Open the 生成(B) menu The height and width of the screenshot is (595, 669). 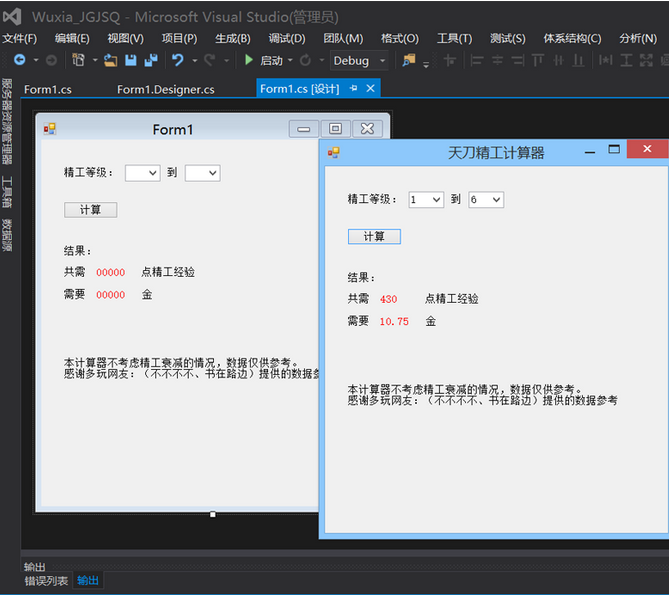[233, 38]
